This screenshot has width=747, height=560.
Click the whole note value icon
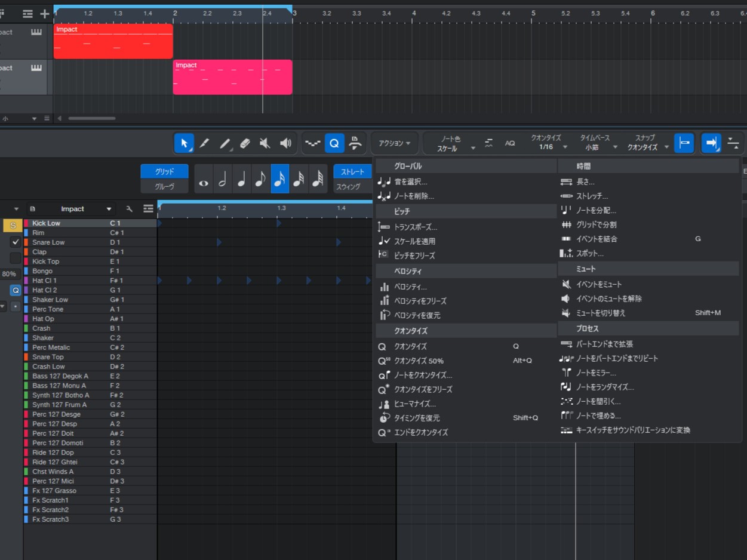(204, 179)
